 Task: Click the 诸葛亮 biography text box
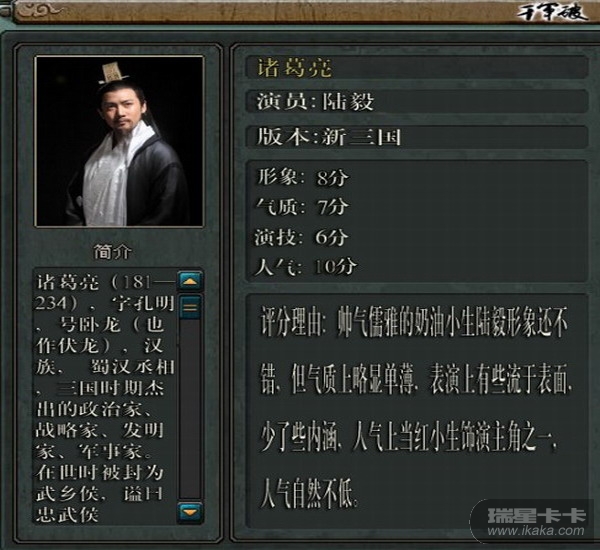coord(105,397)
